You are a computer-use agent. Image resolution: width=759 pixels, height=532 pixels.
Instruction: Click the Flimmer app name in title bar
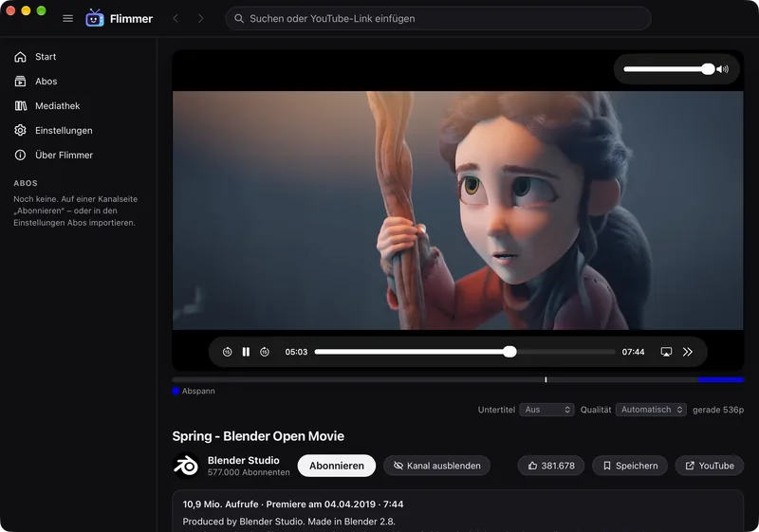tap(131, 18)
